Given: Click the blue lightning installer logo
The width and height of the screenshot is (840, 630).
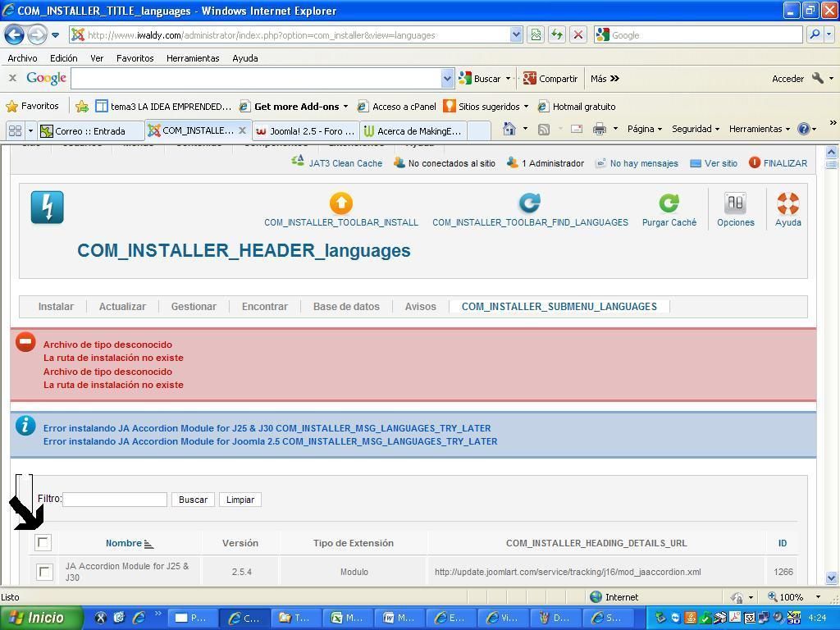Looking at the screenshot, I should click(47, 207).
